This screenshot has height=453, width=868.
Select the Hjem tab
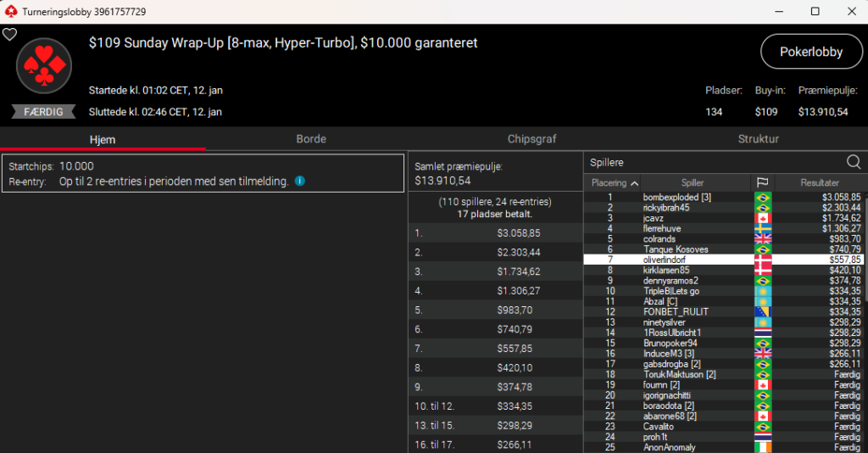coord(103,139)
